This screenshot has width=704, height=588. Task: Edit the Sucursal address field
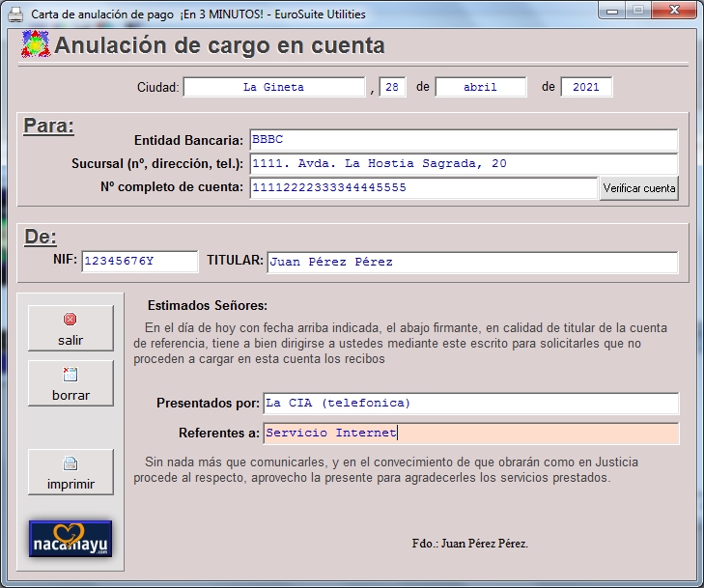click(x=464, y=164)
